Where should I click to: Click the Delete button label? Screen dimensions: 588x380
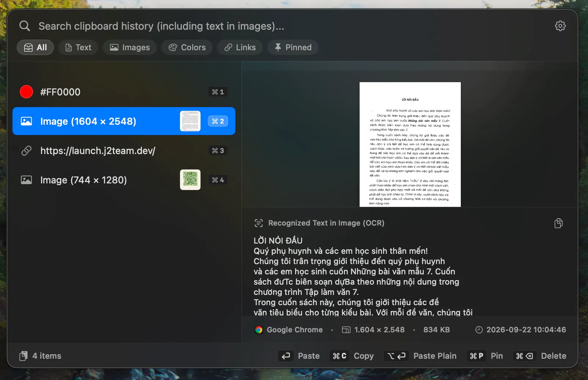coord(554,356)
